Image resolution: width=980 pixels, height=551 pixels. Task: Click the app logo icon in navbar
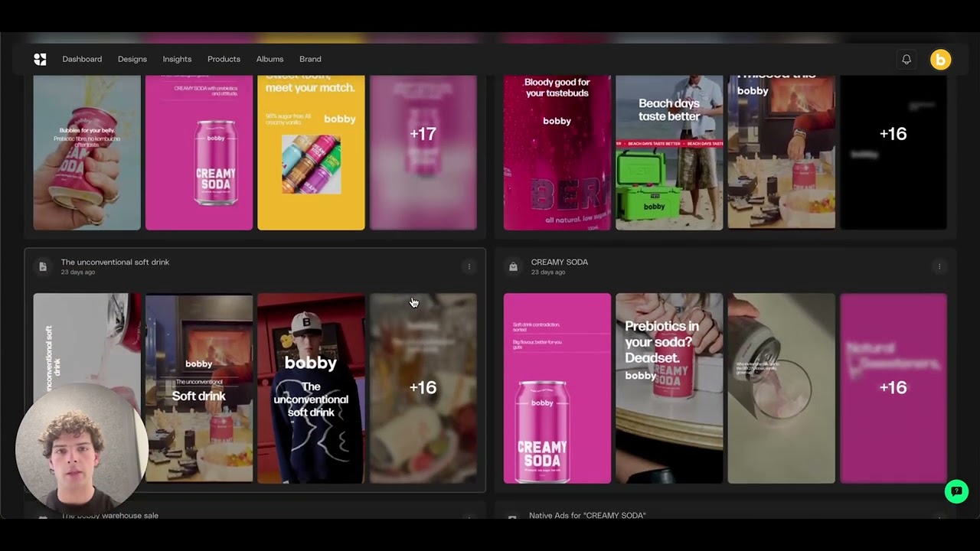[x=40, y=59]
